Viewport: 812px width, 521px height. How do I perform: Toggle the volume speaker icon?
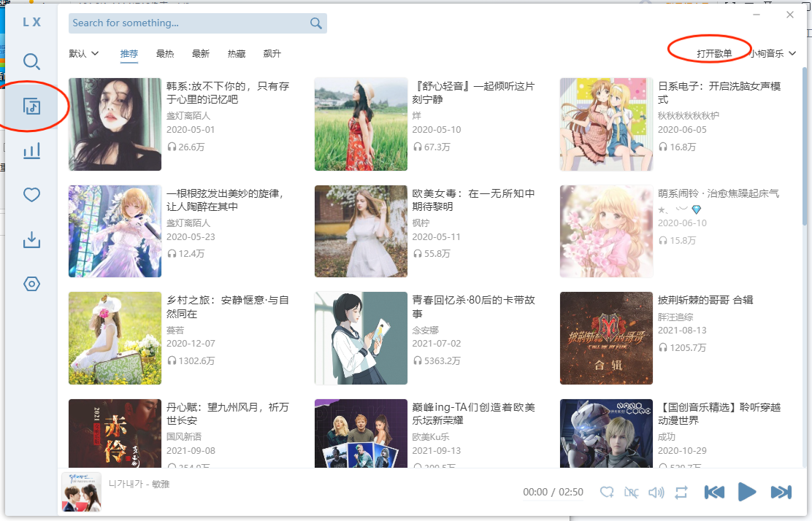pyautogui.click(x=656, y=493)
